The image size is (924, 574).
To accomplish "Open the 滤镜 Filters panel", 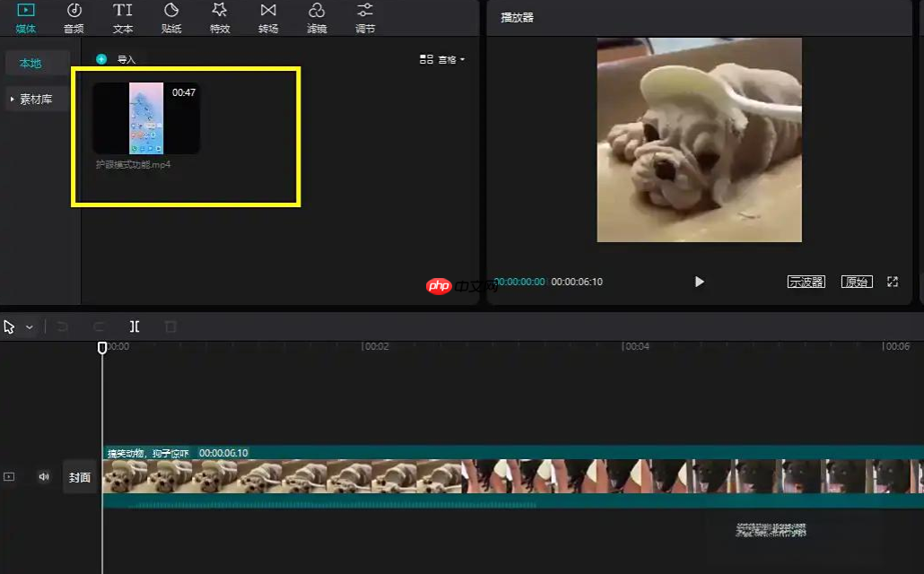I will tap(317, 18).
